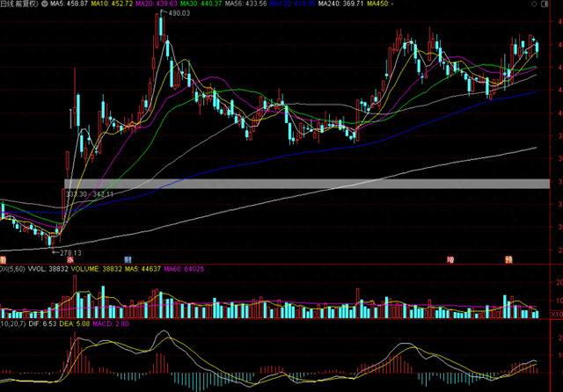Click the 增 marker near right side
This screenshot has height=392, width=563.
point(450,259)
